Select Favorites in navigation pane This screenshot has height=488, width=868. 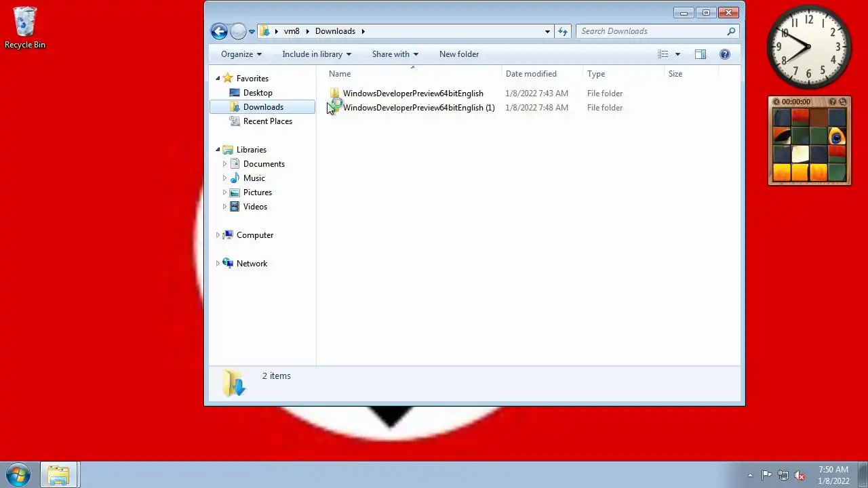pos(252,79)
